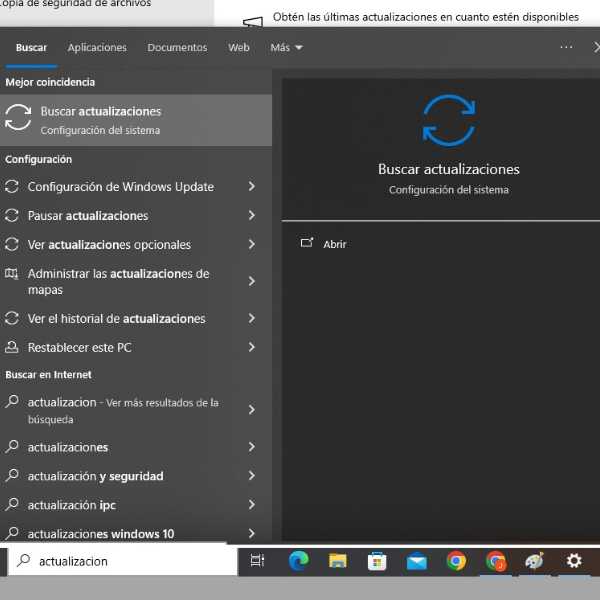Launch Microsoft Store from the taskbar
The width and height of the screenshot is (600, 600).
pos(377,561)
